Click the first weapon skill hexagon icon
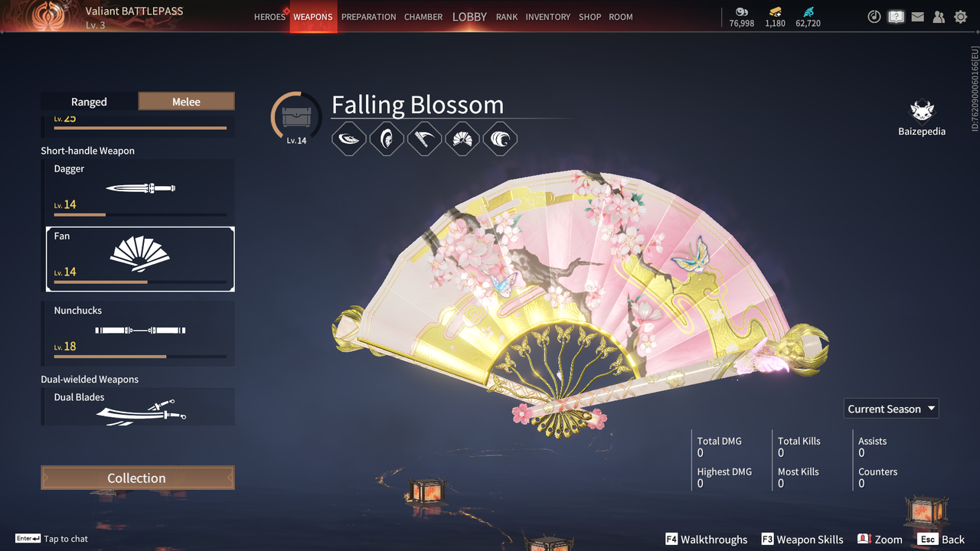This screenshot has width=980, height=551. [349, 139]
